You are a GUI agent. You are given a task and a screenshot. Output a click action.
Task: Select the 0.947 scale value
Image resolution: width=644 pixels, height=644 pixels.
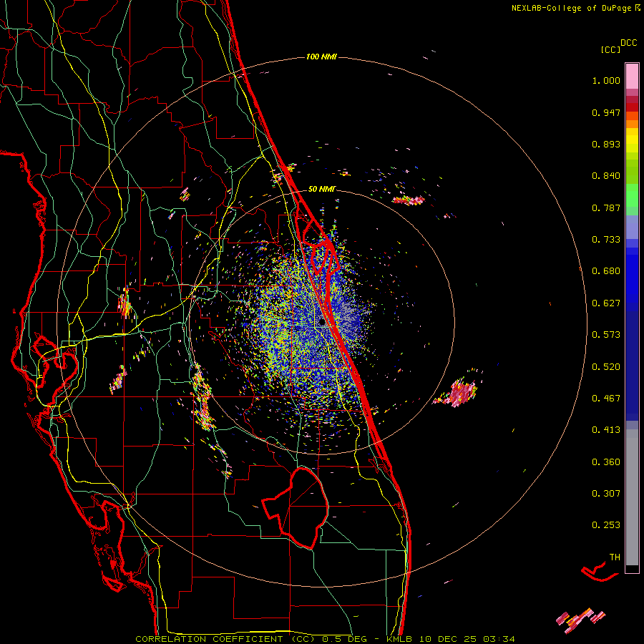[606, 112]
